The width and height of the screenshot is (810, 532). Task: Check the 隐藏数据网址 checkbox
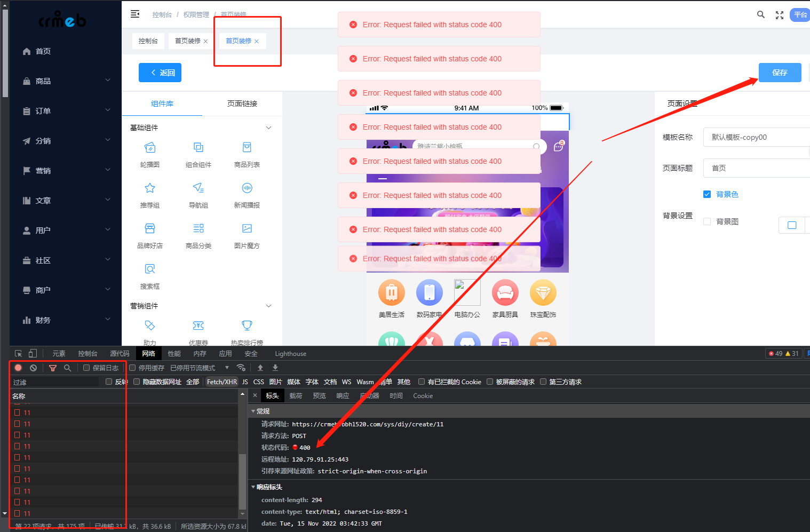point(137,382)
